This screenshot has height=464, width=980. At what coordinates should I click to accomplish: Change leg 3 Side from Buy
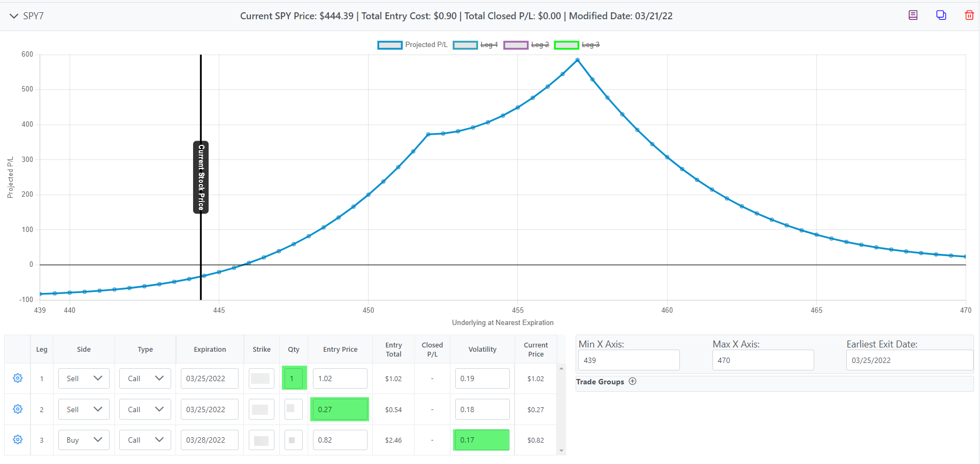coord(84,440)
